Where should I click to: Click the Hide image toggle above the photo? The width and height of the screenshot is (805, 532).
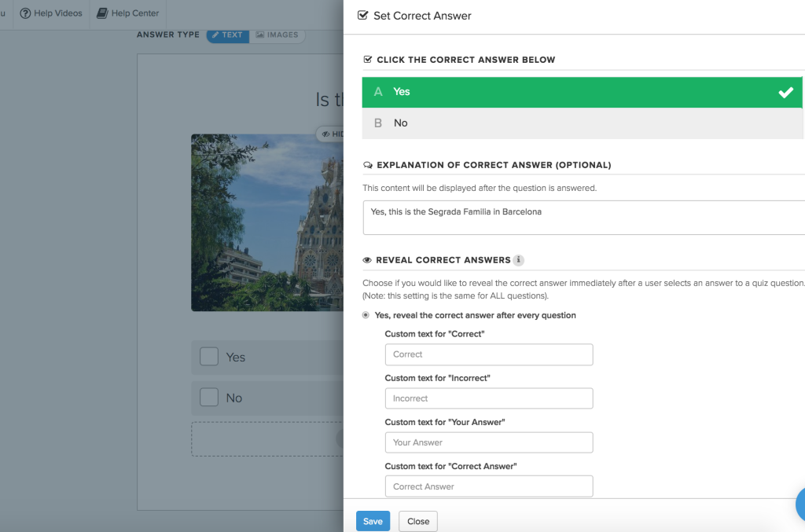coord(330,134)
